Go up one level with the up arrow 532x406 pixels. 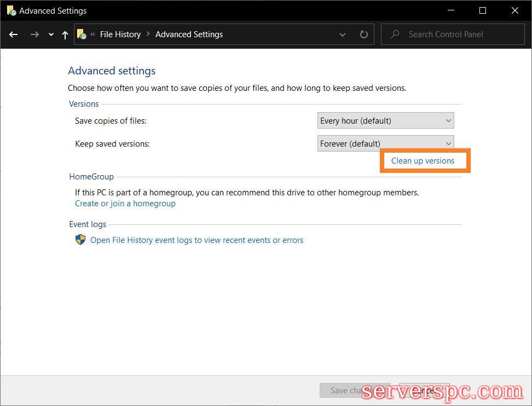65,34
